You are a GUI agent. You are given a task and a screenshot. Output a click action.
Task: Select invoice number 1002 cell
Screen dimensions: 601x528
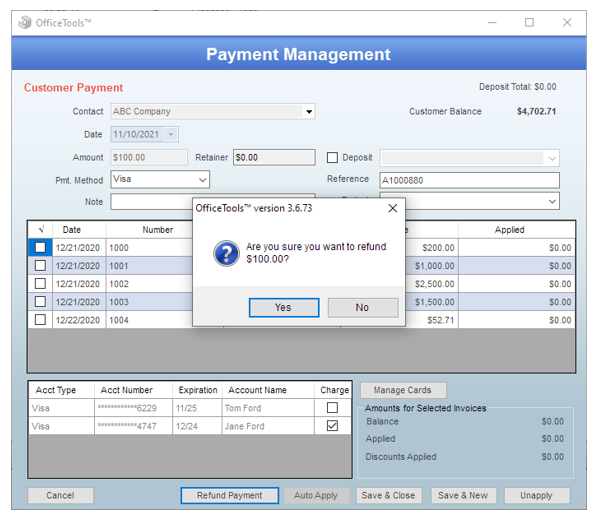coord(149,284)
